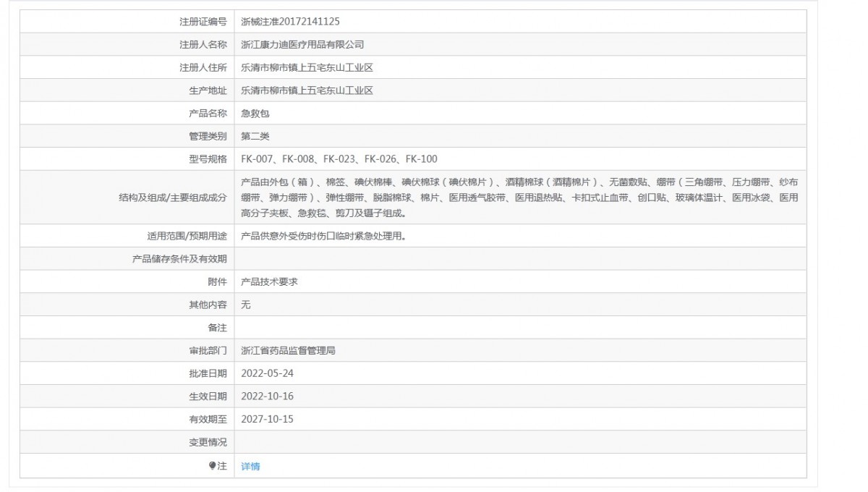Screen dimensions: 868x492
Task: Select intended use text 产品供意外受伤时伤口临时紧急处理用
Action: [323, 236]
